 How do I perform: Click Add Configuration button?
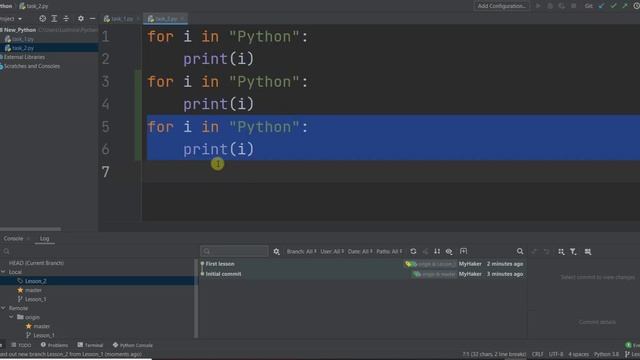tap(501, 6)
